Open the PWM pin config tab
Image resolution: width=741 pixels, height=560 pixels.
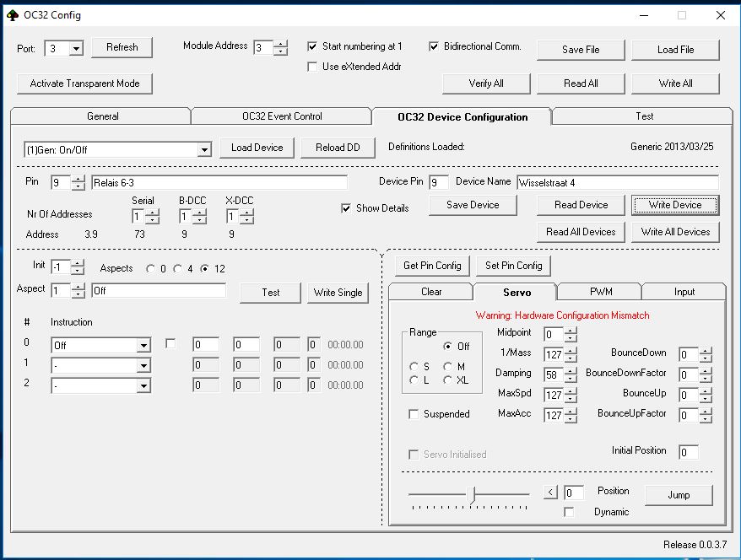pos(600,292)
